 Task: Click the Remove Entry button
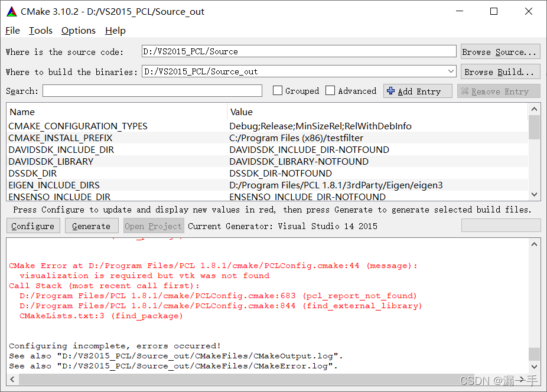click(x=499, y=91)
